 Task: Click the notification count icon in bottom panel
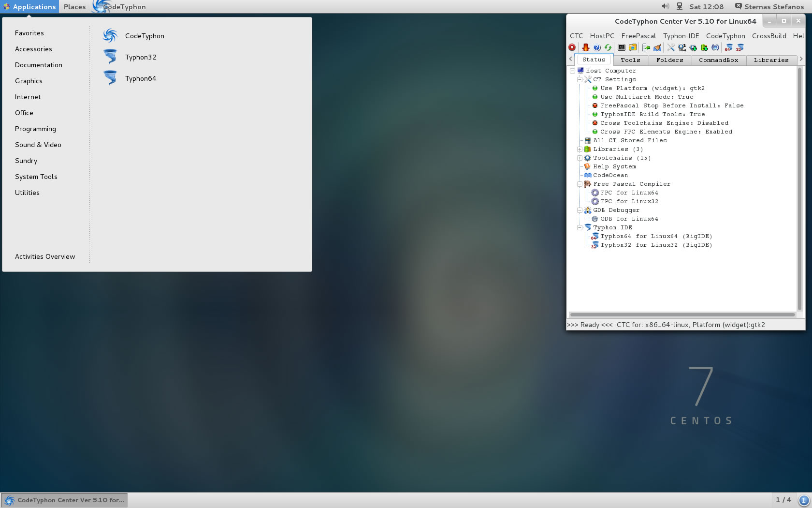pos(804,500)
